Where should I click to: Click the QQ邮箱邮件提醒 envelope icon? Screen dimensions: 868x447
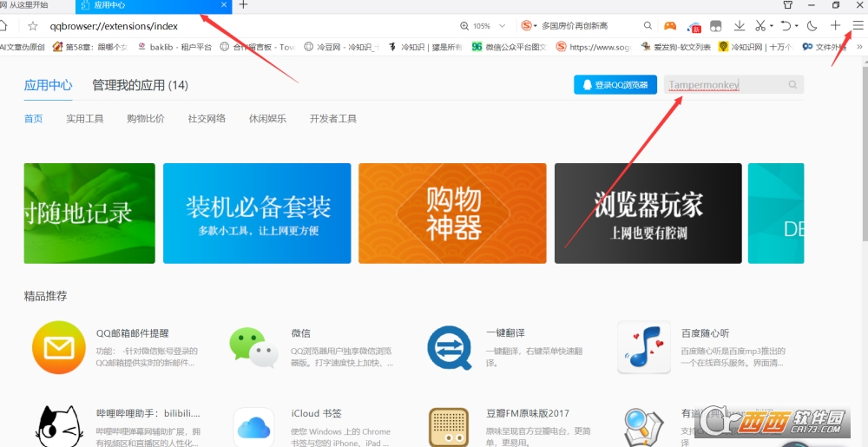click(x=59, y=347)
